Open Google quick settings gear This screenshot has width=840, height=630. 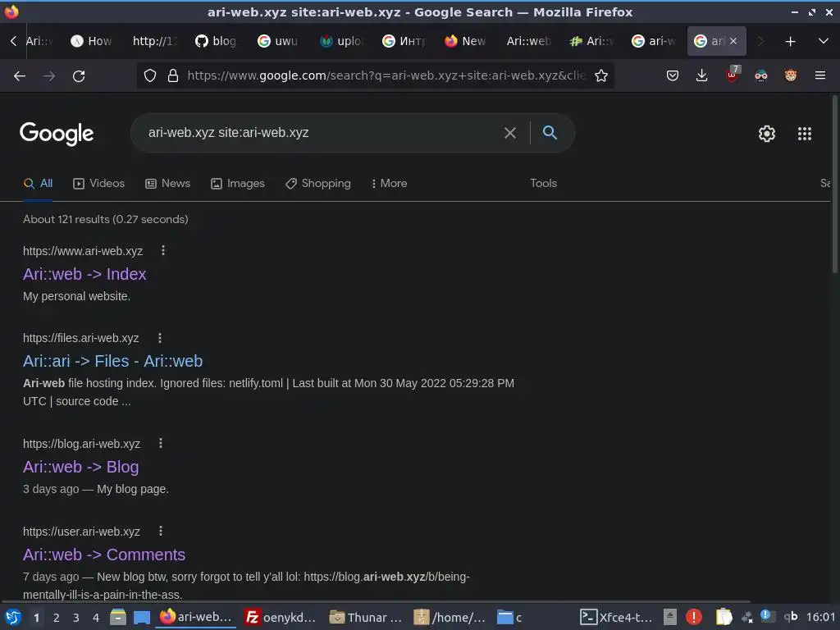767,134
